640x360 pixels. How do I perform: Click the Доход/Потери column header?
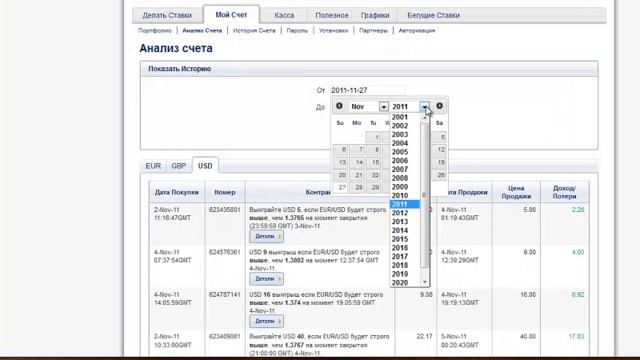(x=564, y=192)
